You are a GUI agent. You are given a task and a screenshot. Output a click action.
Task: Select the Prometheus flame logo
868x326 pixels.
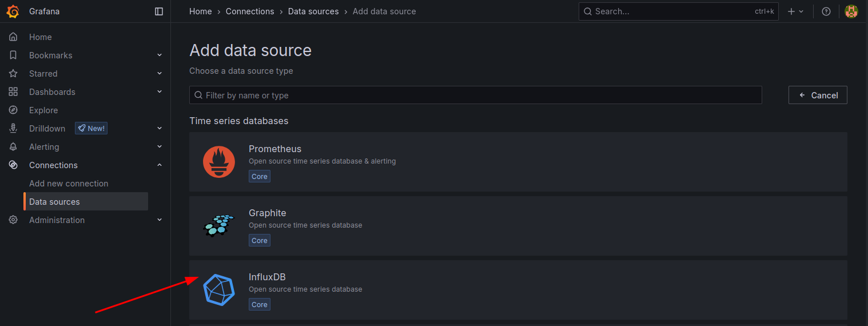point(219,162)
